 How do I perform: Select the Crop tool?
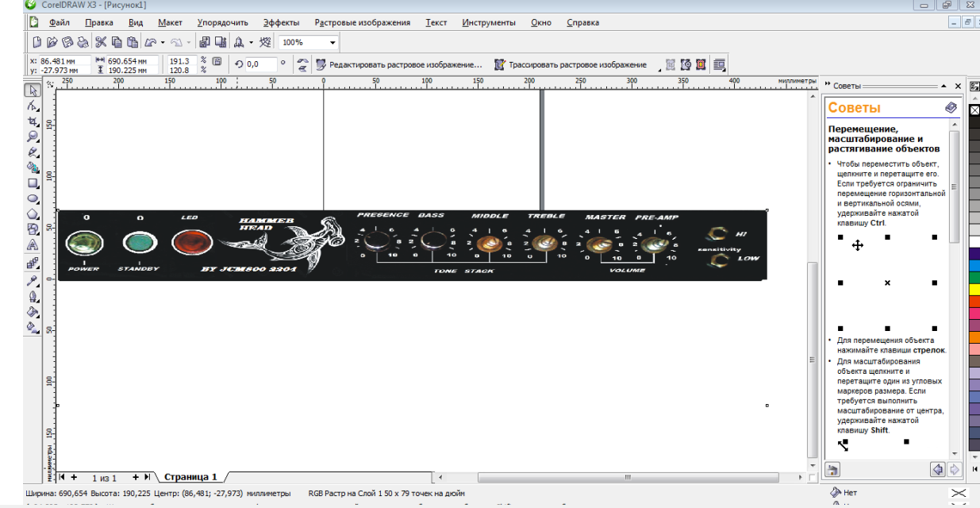click(33, 121)
